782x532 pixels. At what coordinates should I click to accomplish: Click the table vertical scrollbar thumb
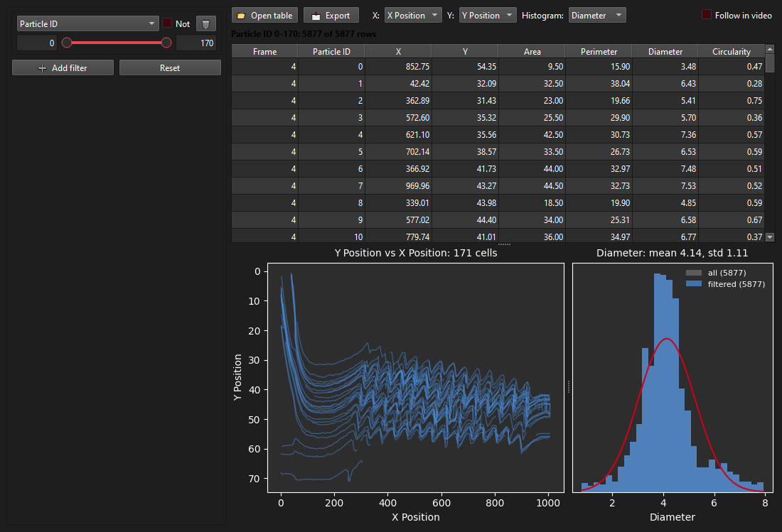[x=770, y=63]
